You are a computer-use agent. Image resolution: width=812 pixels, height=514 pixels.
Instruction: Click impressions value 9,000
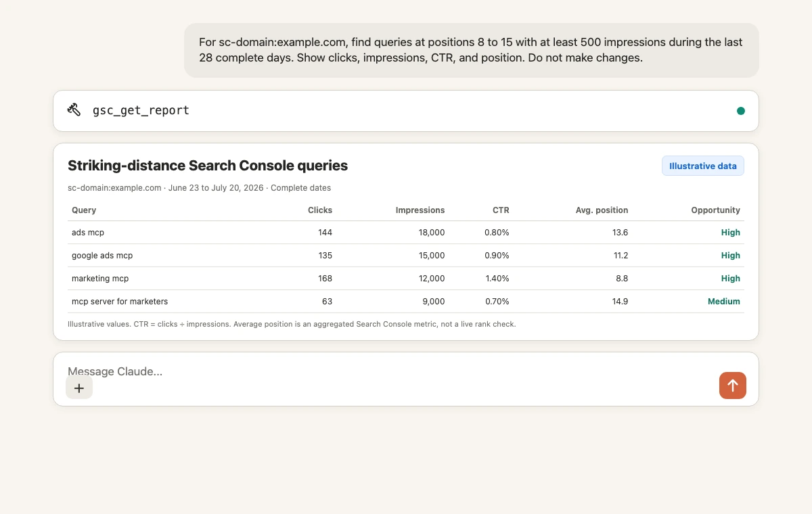tap(434, 302)
